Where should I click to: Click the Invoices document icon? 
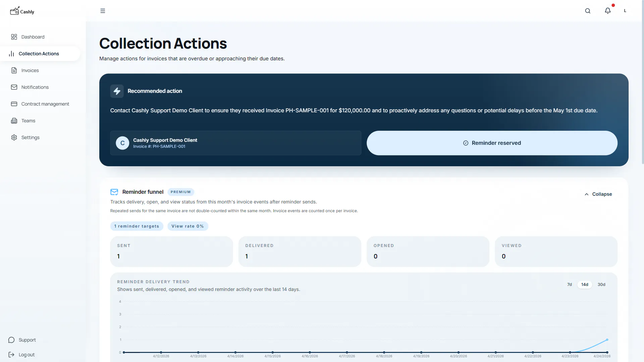pyautogui.click(x=14, y=70)
